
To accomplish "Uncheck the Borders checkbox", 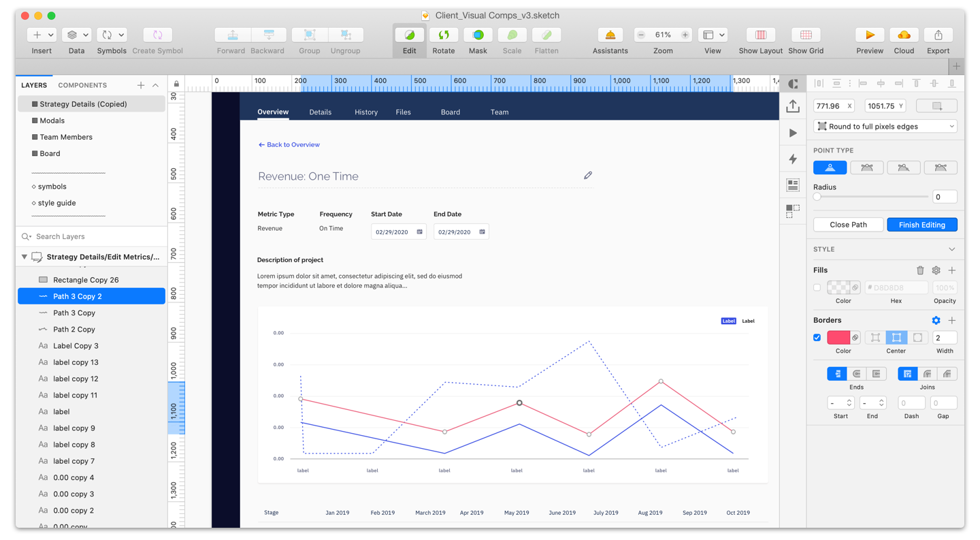I will point(817,338).
